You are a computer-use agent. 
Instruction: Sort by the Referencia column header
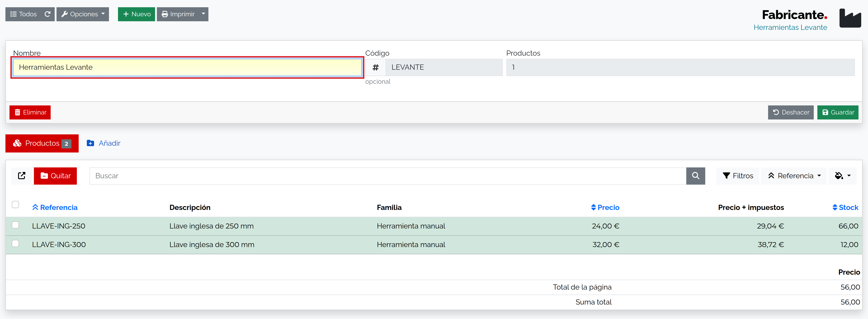[55, 207]
